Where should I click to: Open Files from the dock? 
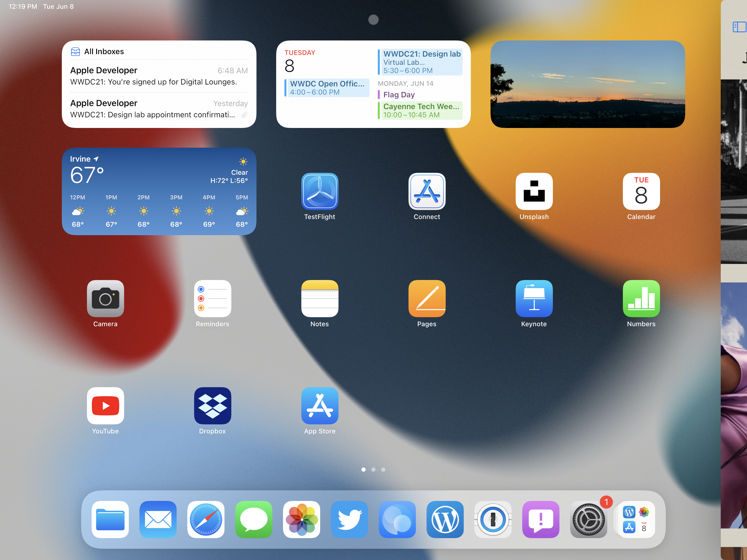(110, 519)
